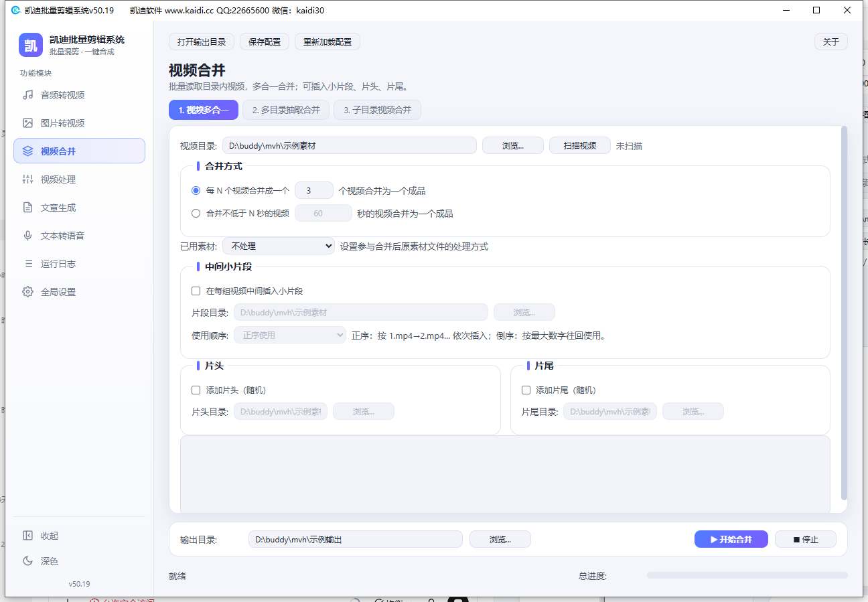Click the microphone icon for 文本转语音
This screenshot has width=868, height=602.
pyautogui.click(x=28, y=236)
